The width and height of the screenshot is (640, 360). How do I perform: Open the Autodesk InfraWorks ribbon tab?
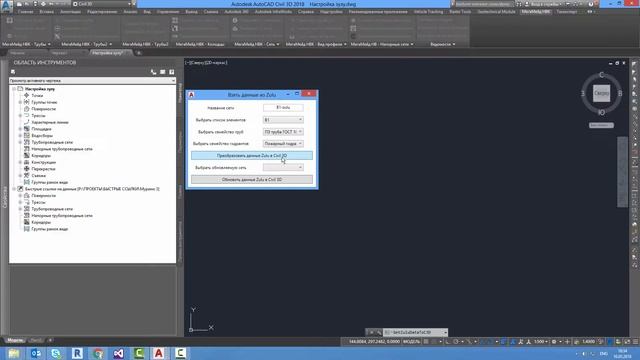[273, 12]
